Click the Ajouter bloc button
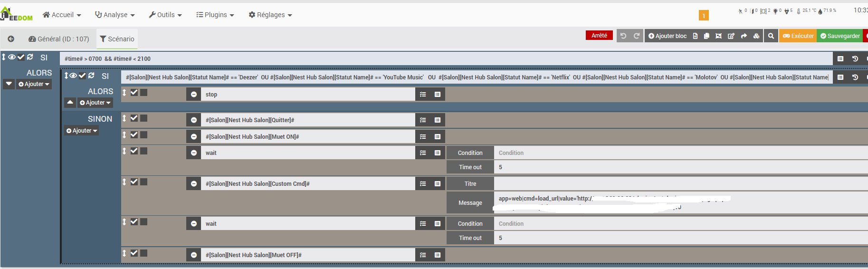868x269 pixels. (668, 36)
